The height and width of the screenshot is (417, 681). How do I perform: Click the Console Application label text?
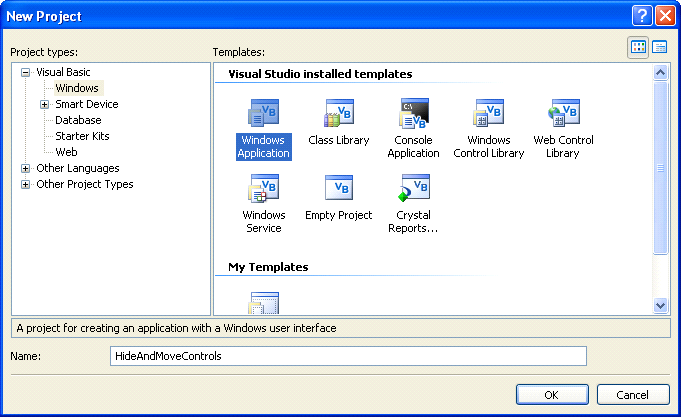(x=413, y=147)
